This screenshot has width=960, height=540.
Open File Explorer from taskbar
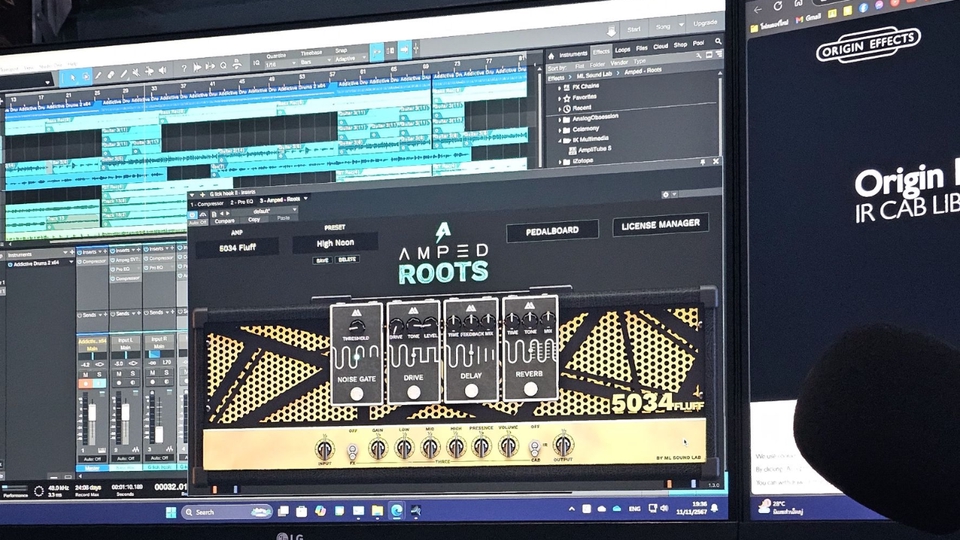tap(377, 511)
